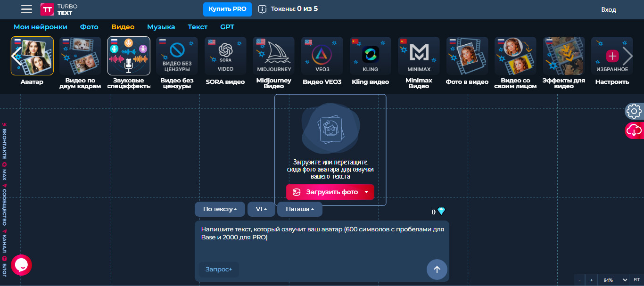
Task: Click the Запрос+ button
Action: [x=219, y=270]
